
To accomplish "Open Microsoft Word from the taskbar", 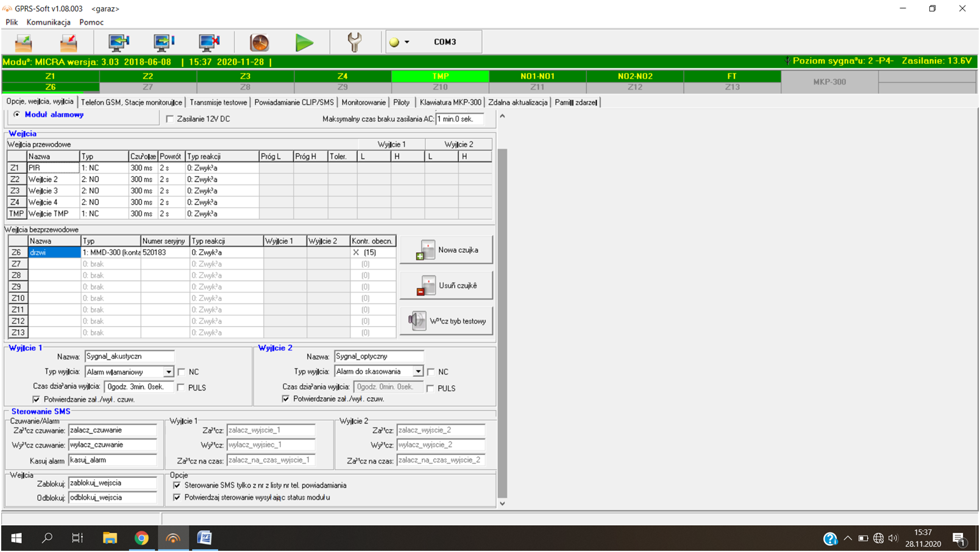I will click(x=205, y=538).
